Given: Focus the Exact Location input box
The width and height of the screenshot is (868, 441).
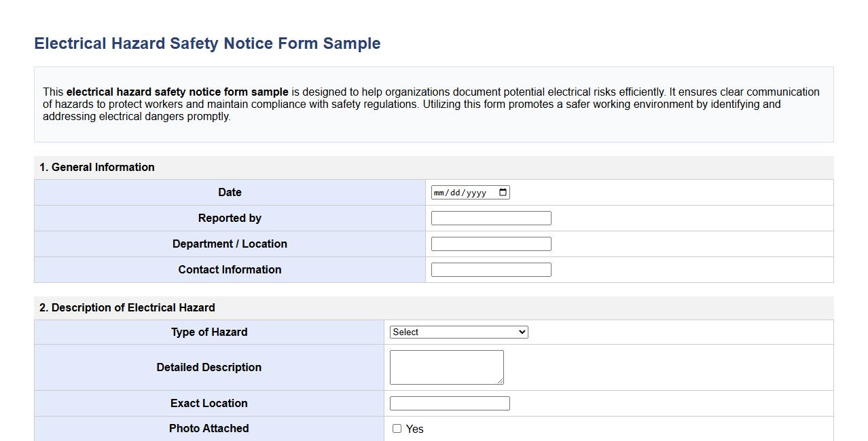Looking at the screenshot, I should point(449,402).
